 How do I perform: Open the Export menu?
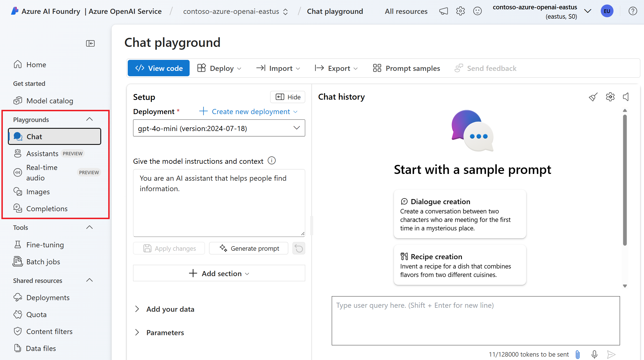coord(336,68)
